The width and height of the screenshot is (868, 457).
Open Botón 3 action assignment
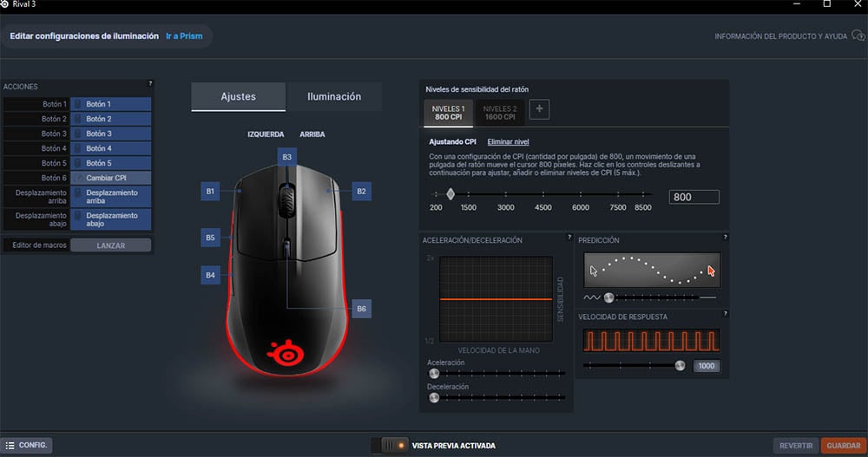[111, 134]
